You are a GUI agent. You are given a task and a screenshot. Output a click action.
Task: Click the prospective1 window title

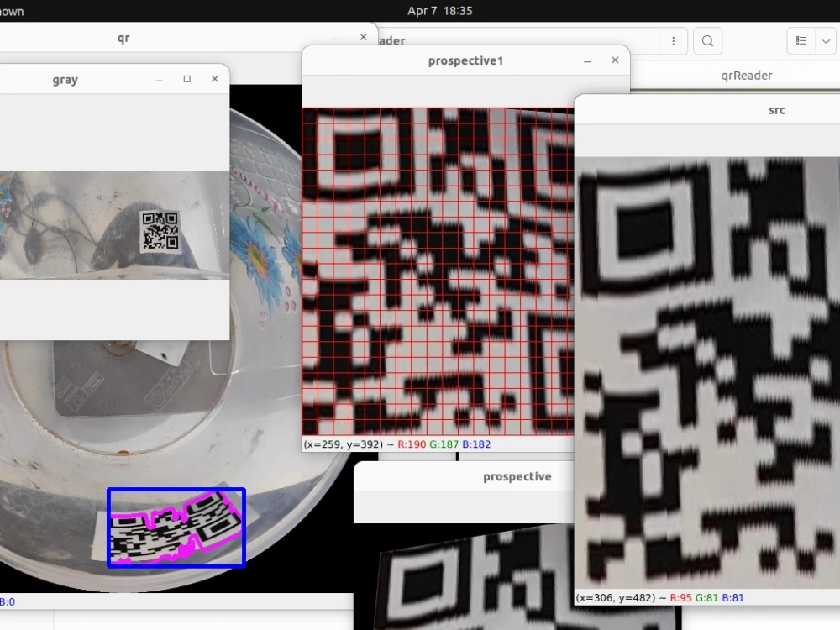click(465, 61)
